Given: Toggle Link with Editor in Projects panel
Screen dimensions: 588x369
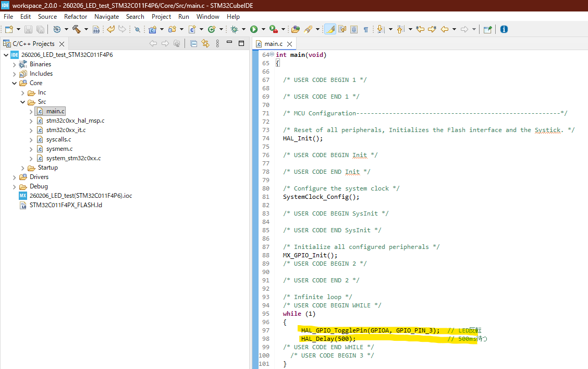Looking at the screenshot, I should 205,44.
